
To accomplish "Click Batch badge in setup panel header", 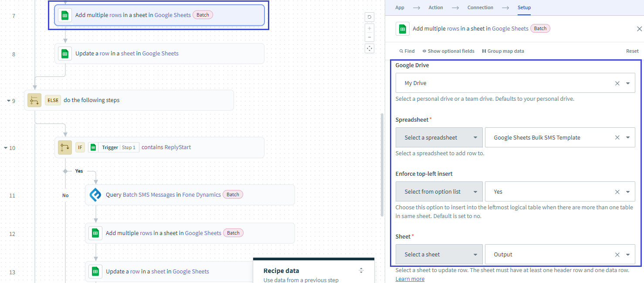I will (540, 28).
